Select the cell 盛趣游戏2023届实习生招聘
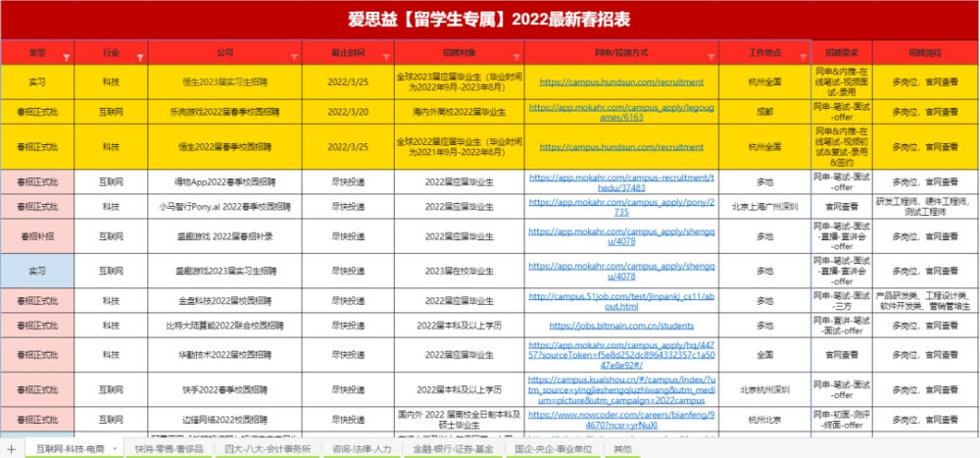This screenshot has width=980, height=458. click(225, 271)
